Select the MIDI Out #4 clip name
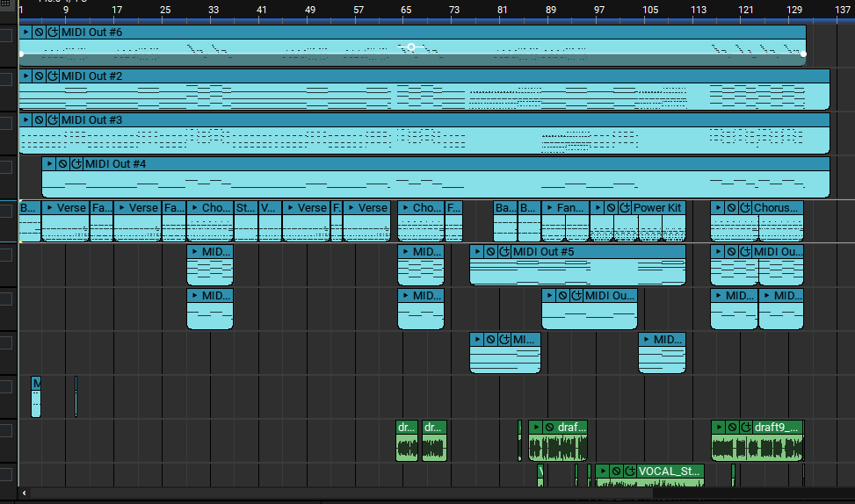The height and width of the screenshot is (504, 855). coord(116,163)
